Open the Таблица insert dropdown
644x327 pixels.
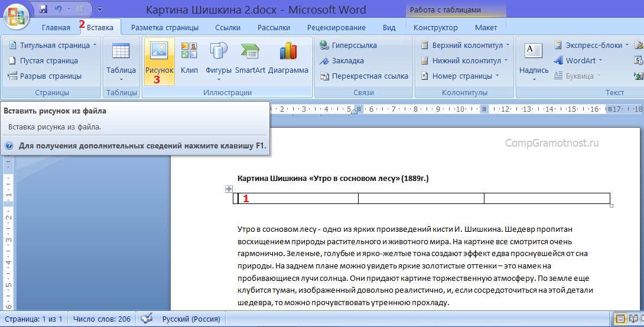coord(121,61)
